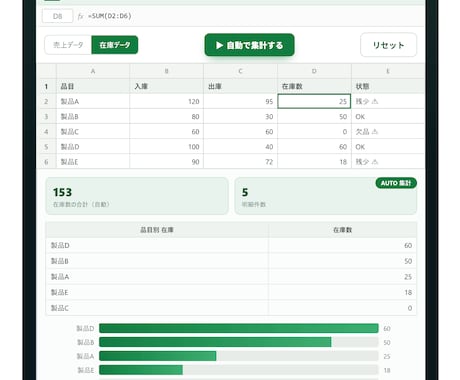Click the 出庫 cell with value 40
Screen dimensions: 460x380
pyautogui.click(x=240, y=147)
